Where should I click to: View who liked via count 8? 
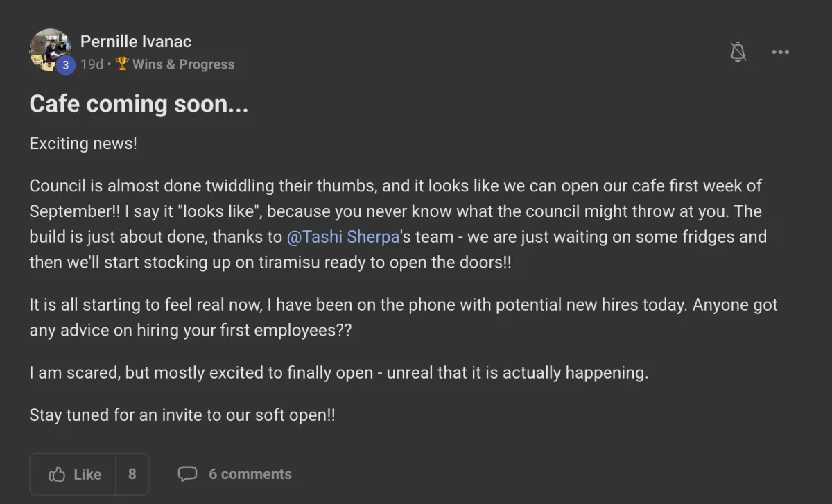132,474
